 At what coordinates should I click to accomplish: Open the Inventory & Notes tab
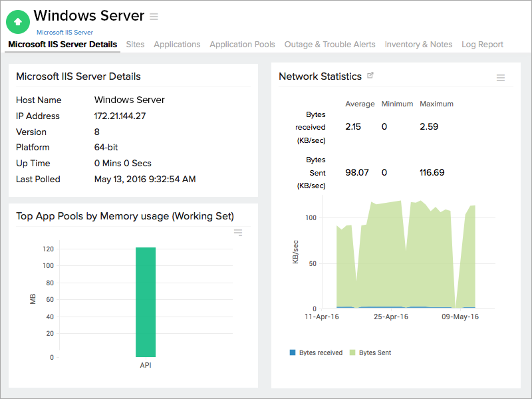tap(418, 45)
